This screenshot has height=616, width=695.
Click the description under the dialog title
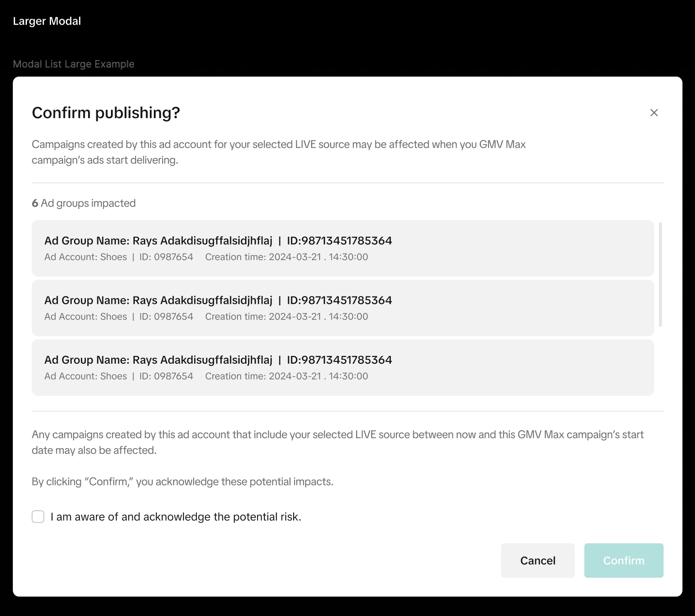tap(279, 152)
